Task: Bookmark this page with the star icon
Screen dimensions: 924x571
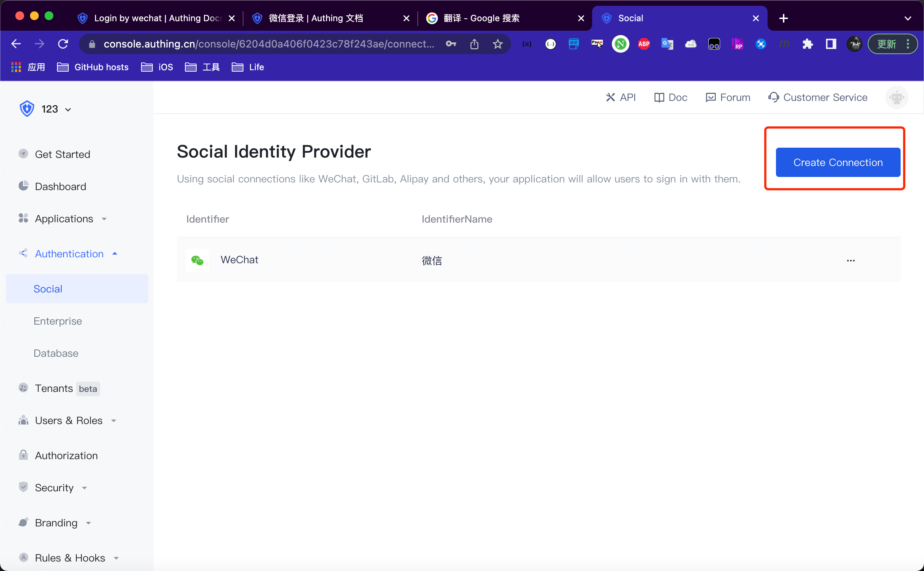Action: coord(498,44)
